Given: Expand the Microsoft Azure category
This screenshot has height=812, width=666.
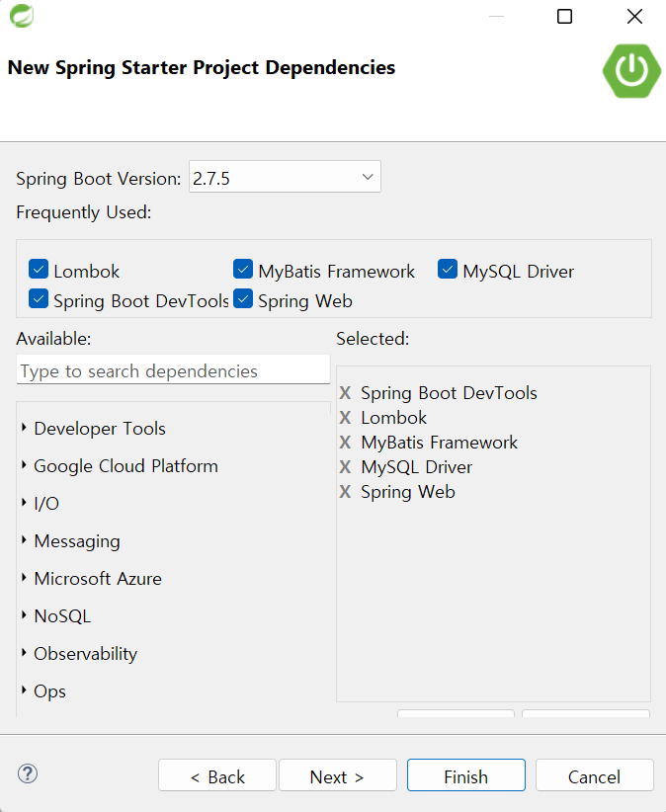Looking at the screenshot, I should pyautogui.click(x=97, y=578).
